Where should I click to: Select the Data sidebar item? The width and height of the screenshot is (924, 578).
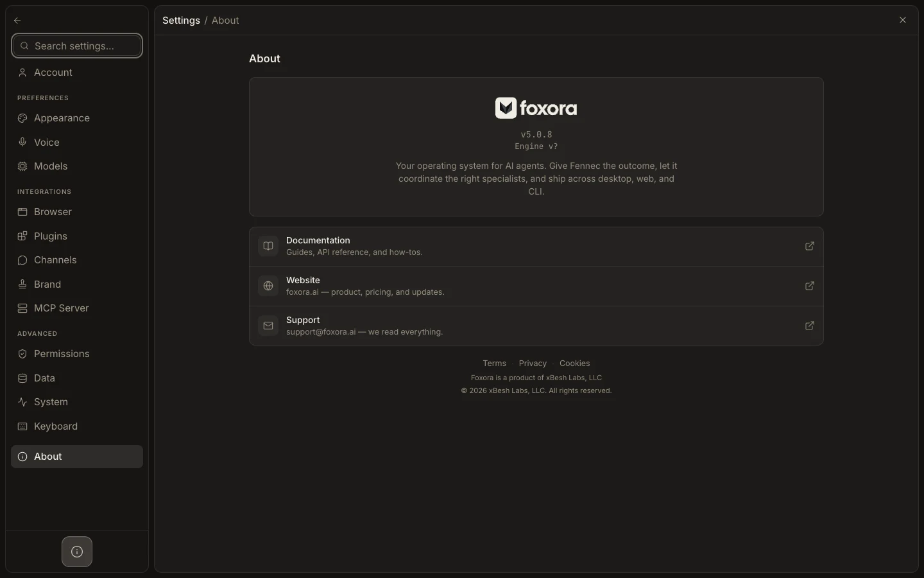77,378
